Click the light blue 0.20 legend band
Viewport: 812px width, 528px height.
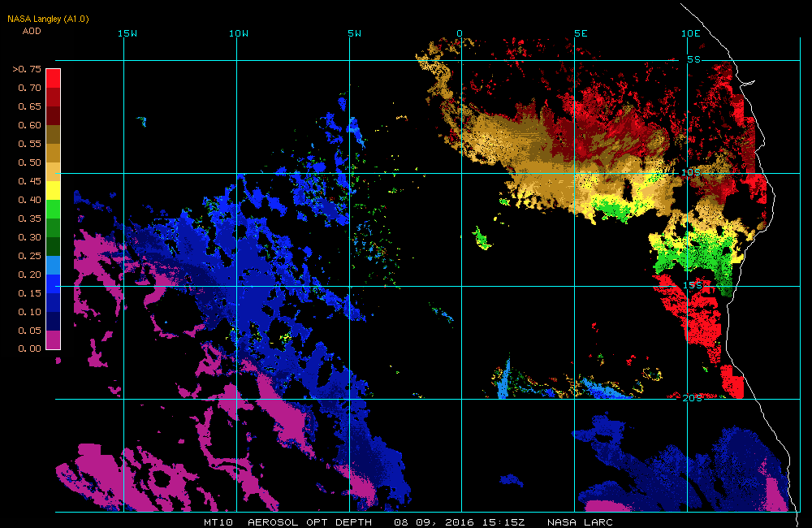(54, 265)
